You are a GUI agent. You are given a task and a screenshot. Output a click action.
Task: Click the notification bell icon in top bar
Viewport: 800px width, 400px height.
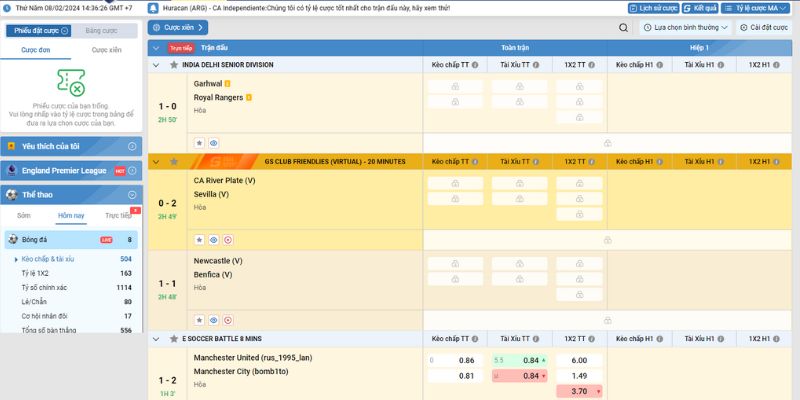coord(153,7)
